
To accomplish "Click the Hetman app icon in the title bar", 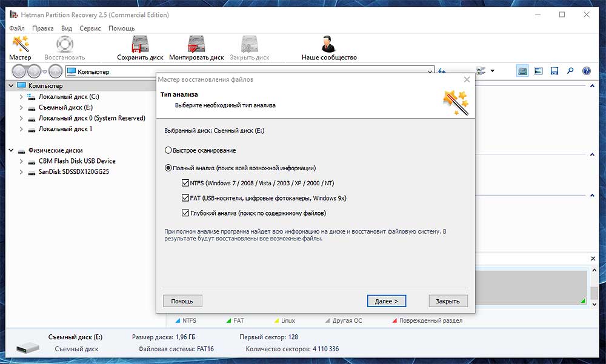I will [13, 15].
